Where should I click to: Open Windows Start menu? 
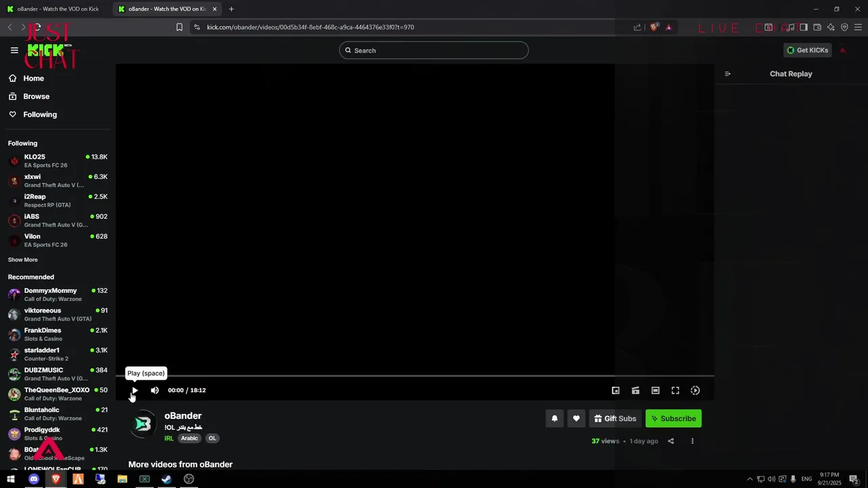[x=11, y=479]
